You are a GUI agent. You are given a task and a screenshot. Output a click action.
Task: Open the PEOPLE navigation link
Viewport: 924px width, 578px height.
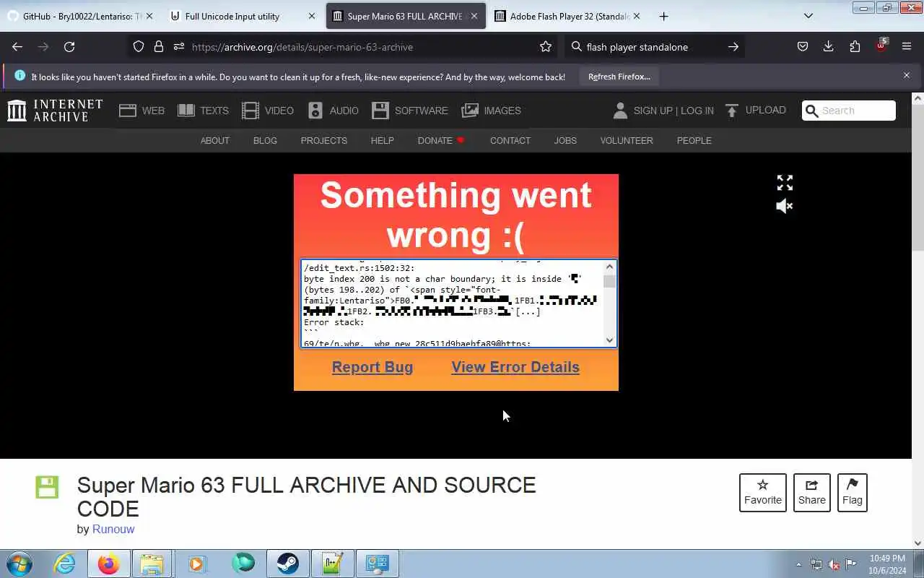coord(694,141)
